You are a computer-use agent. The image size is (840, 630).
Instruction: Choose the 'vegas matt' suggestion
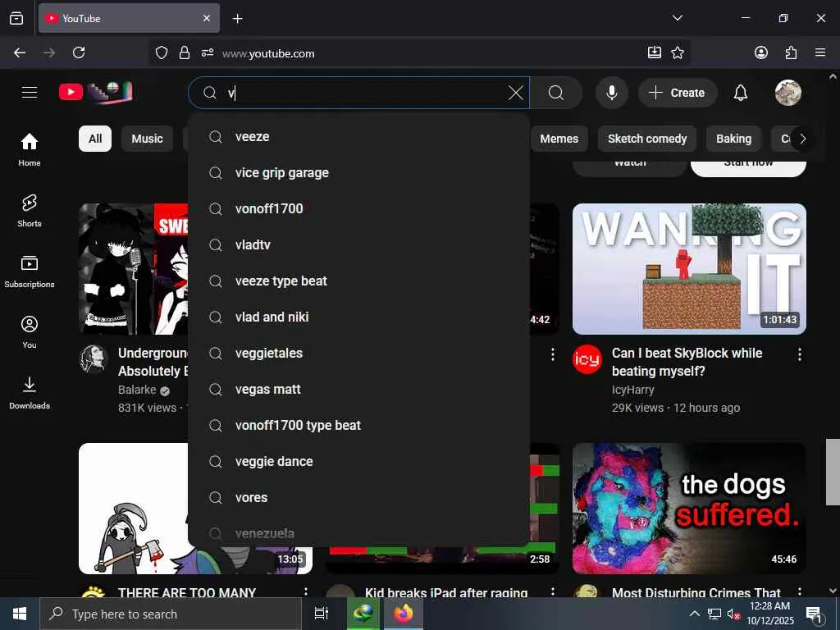tap(359, 389)
